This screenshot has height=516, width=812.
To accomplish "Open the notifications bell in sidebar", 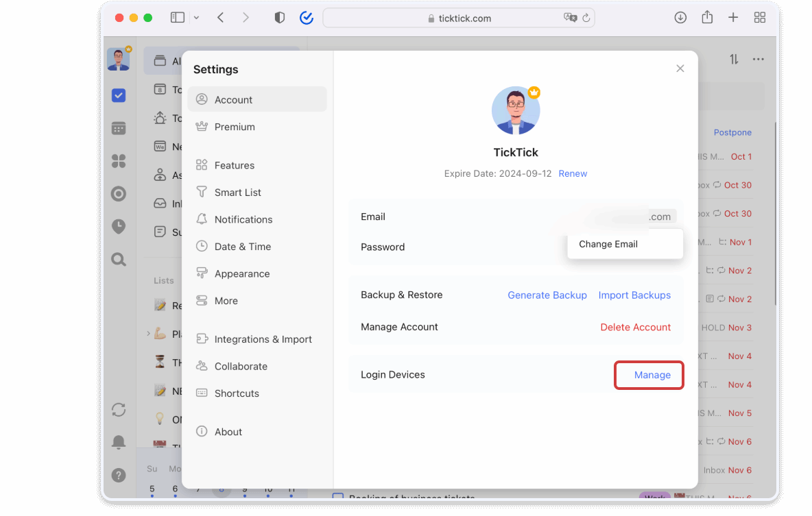I will (119, 442).
